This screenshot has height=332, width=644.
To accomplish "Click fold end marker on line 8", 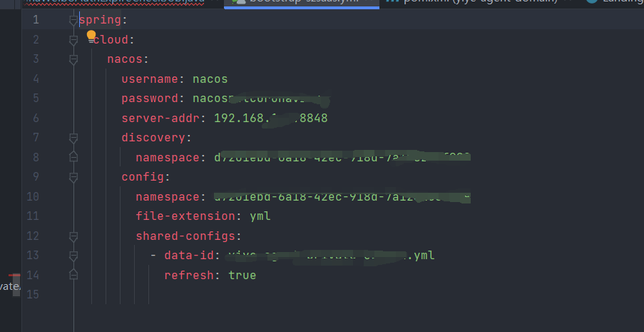I will (x=73, y=157).
